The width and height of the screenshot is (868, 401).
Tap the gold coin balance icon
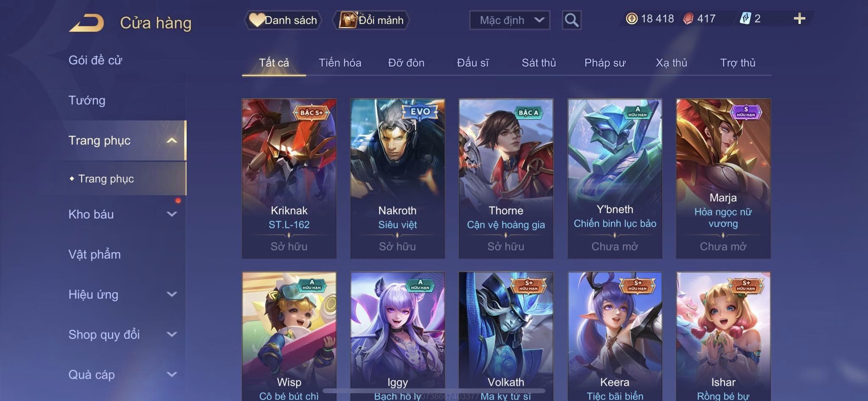pyautogui.click(x=632, y=19)
